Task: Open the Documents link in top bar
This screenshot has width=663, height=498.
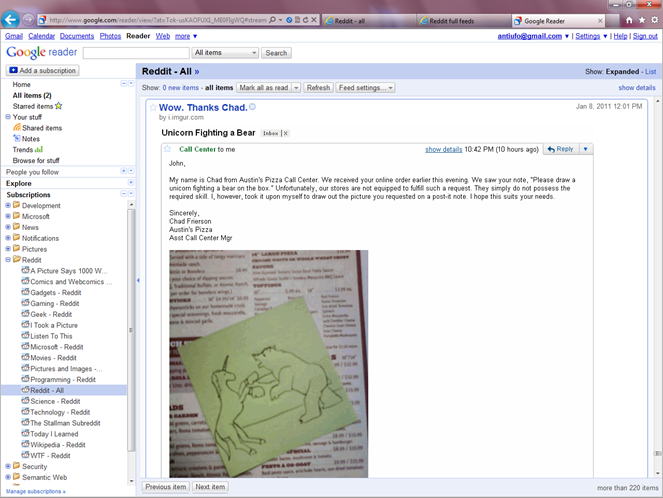Action: (x=77, y=36)
